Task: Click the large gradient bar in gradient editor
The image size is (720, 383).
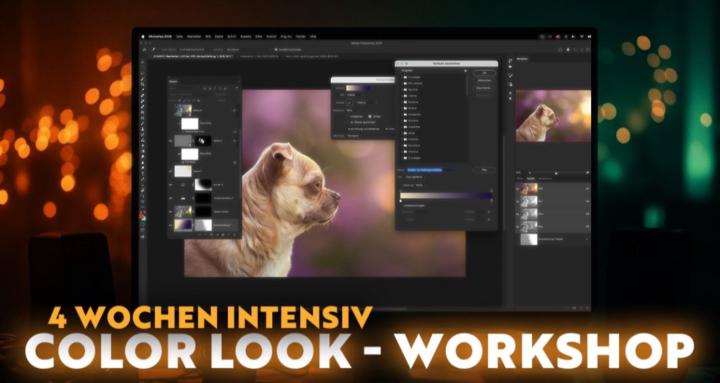Action: tap(446, 196)
